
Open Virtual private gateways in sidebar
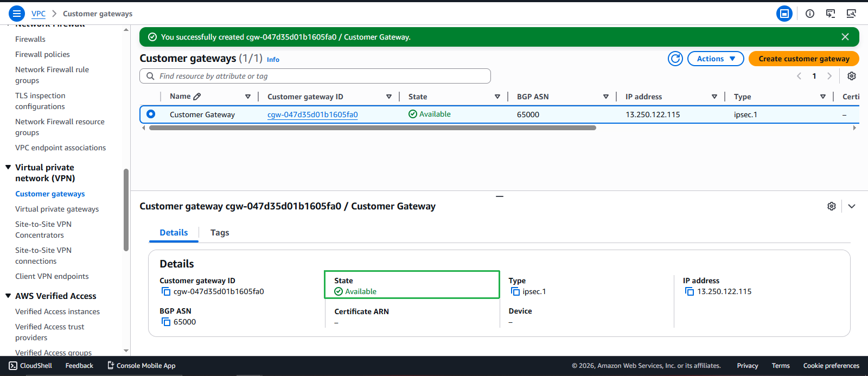tap(57, 209)
